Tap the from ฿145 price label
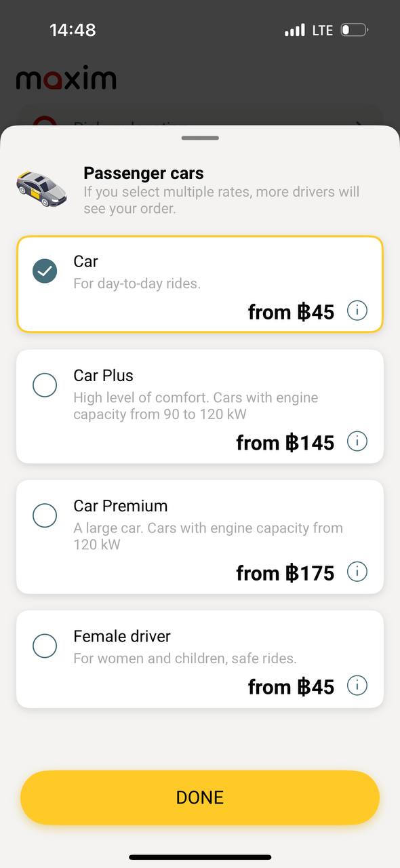The height and width of the screenshot is (868, 400). click(x=285, y=443)
